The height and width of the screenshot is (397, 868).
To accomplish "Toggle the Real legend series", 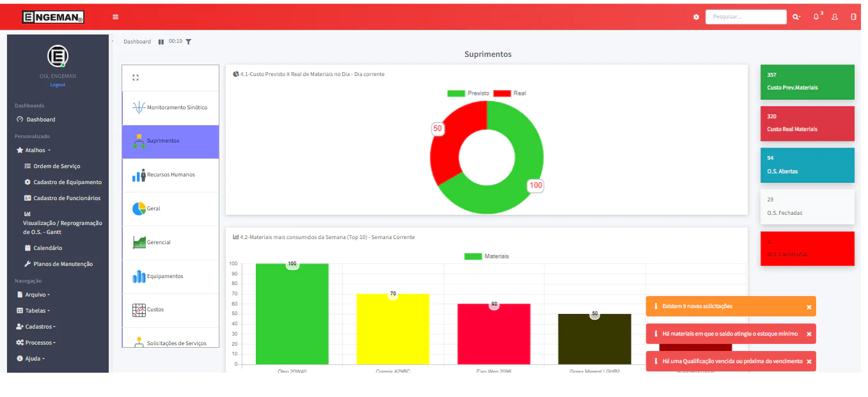I will [510, 93].
